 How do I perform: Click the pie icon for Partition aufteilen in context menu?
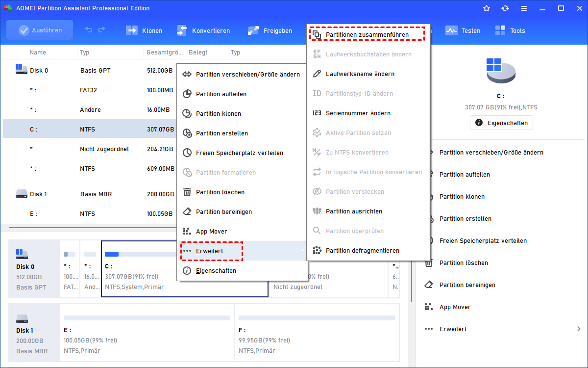187,94
